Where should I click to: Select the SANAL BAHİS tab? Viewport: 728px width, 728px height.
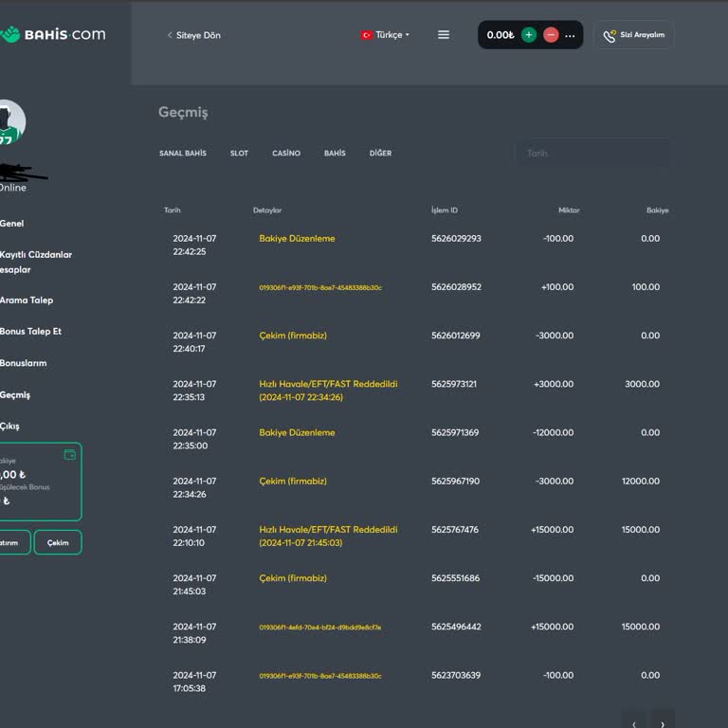point(183,154)
